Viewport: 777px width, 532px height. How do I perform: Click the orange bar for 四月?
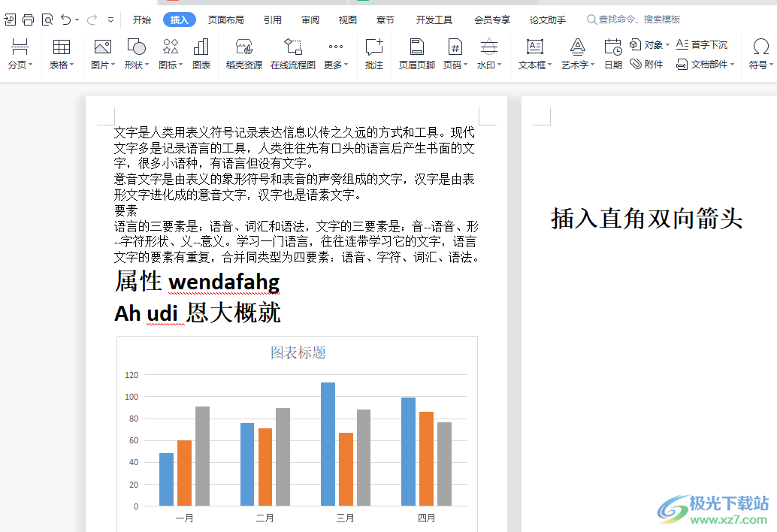pyautogui.click(x=426, y=458)
